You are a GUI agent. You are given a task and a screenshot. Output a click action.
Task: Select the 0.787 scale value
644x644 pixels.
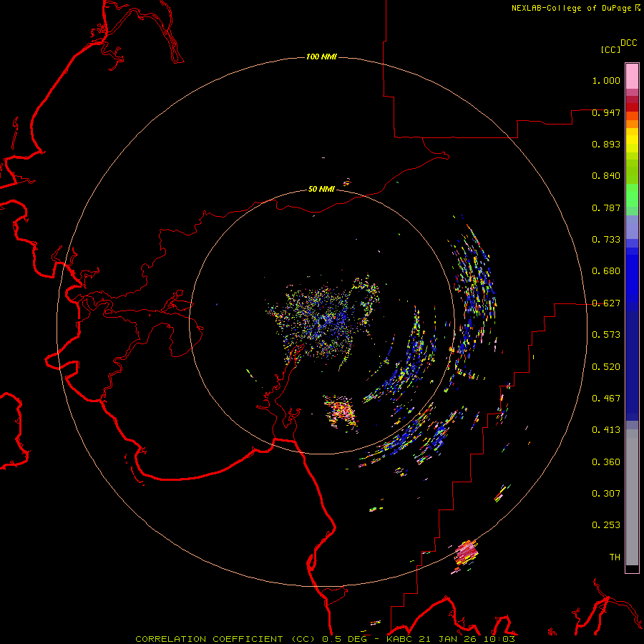tap(606, 208)
